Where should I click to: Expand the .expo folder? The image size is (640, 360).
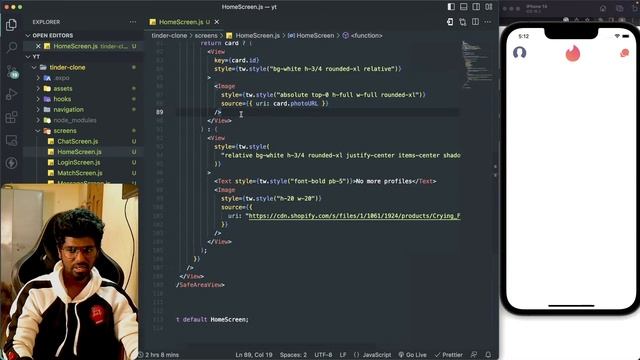pos(38,78)
